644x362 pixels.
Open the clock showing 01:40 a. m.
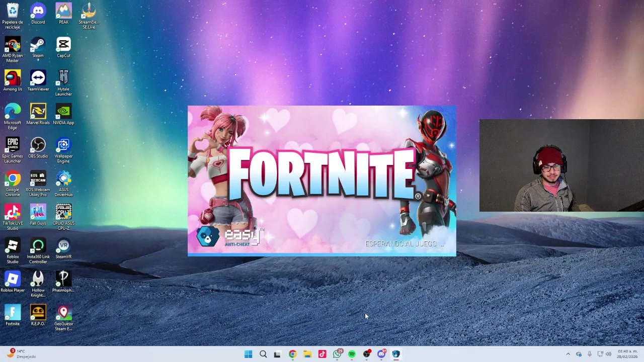point(627,354)
